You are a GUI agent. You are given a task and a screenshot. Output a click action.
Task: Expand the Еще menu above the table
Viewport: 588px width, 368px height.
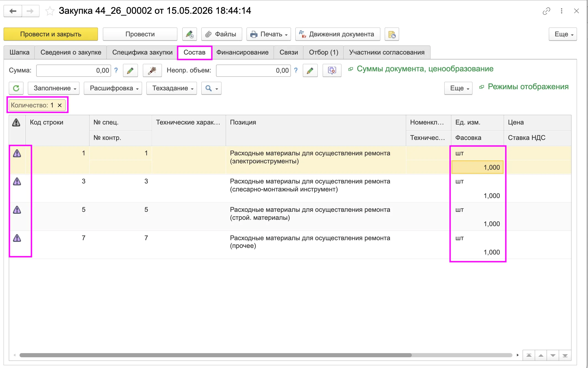point(458,88)
